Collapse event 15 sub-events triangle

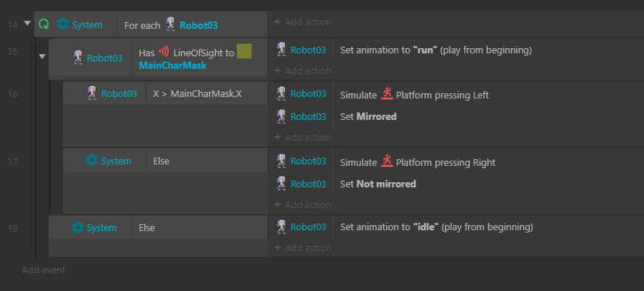click(42, 57)
